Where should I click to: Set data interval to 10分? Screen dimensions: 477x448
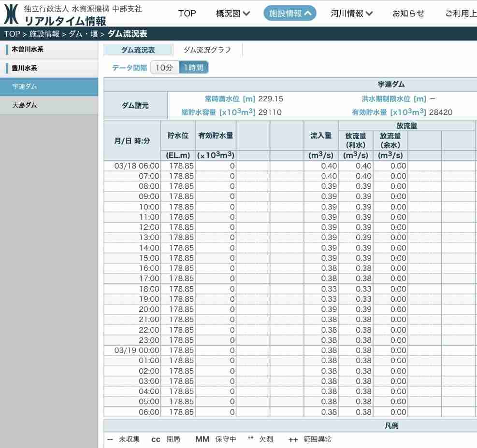pos(164,68)
